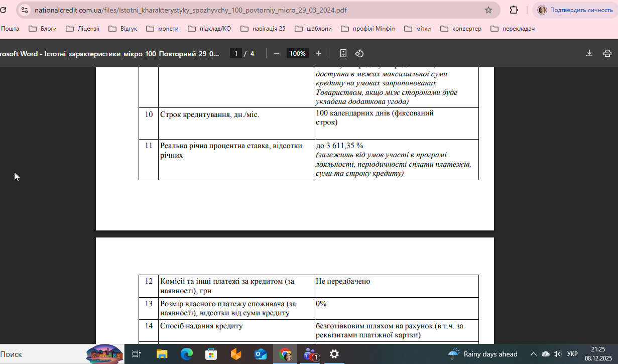The height and width of the screenshot is (364, 618).
Task: Rotate the PDF counterclockwise
Action: [359, 53]
